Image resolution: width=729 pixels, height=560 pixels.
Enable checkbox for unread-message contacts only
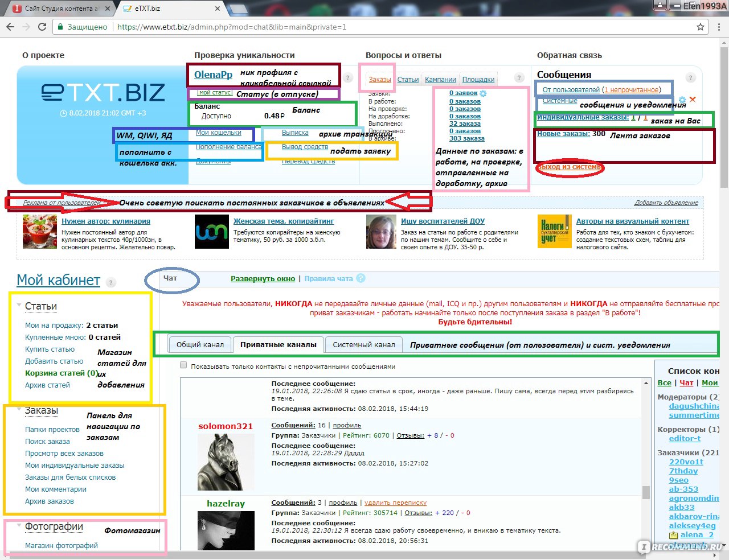(x=183, y=365)
